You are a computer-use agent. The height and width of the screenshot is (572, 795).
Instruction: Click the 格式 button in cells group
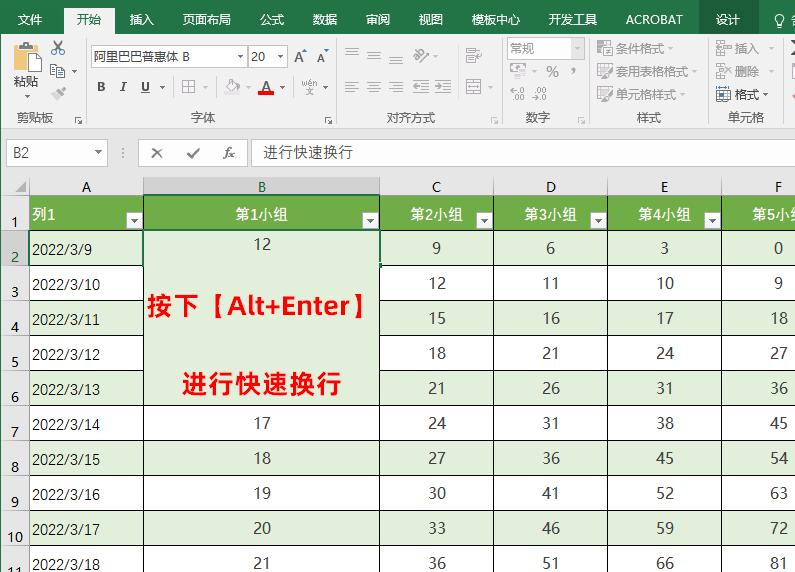point(744,94)
